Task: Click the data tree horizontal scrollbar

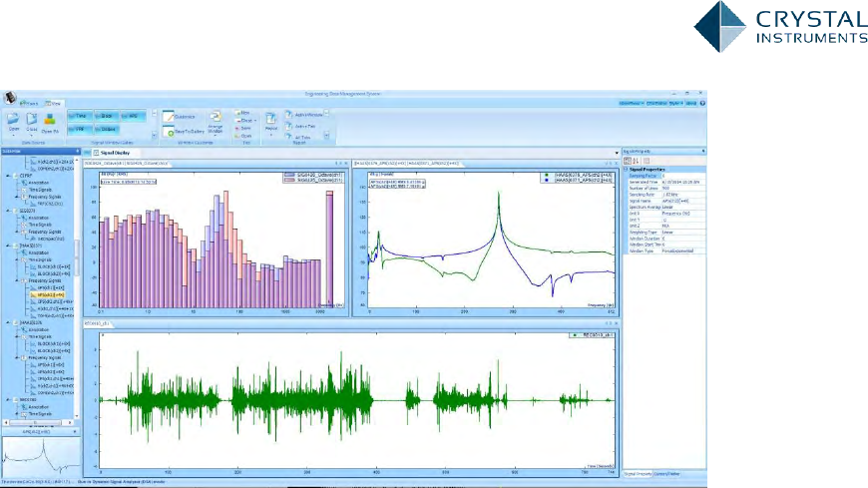Action: click(x=35, y=423)
